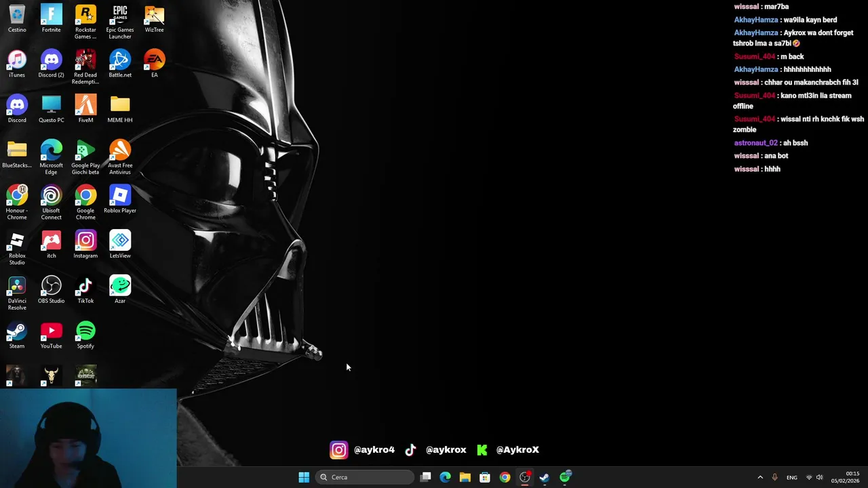
Task: Select the Fortnite desktop shortcut
Action: pos(51,18)
